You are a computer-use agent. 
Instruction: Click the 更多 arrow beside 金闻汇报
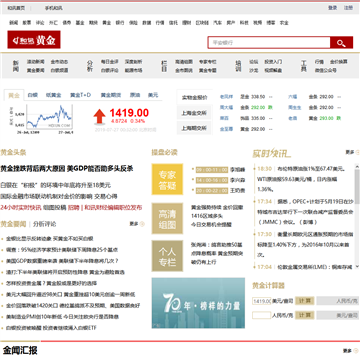(350, 351)
